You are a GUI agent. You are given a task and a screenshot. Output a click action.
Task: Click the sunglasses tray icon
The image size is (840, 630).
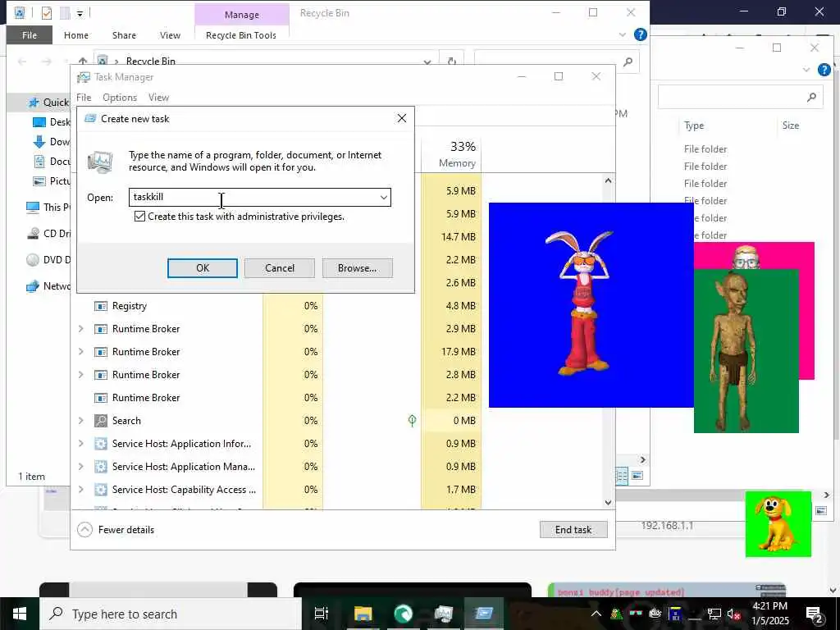636,614
